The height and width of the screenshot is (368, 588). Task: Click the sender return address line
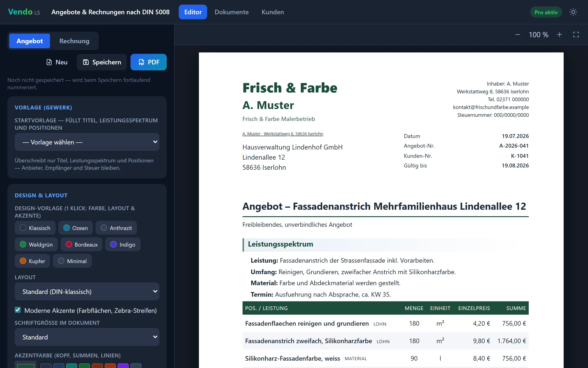click(x=283, y=134)
